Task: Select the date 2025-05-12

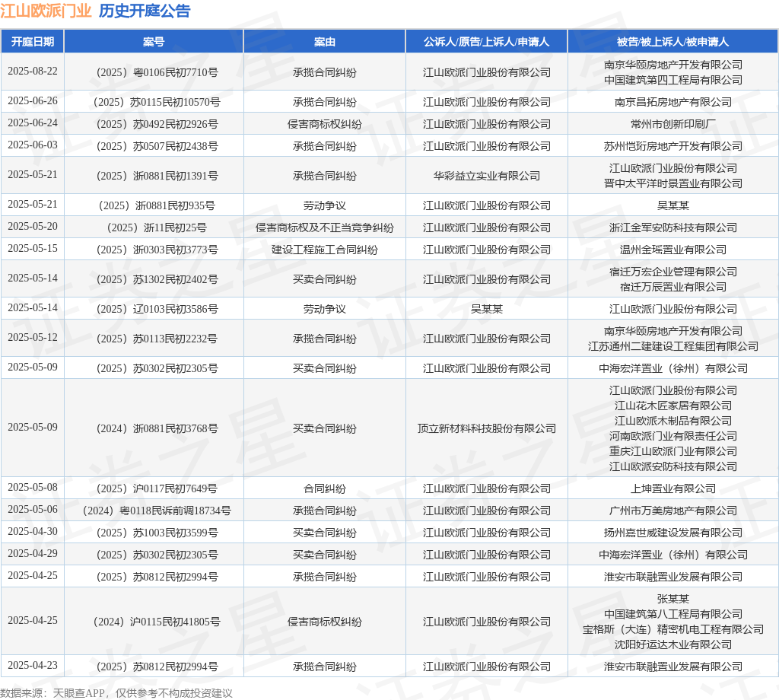Action: click(x=33, y=337)
